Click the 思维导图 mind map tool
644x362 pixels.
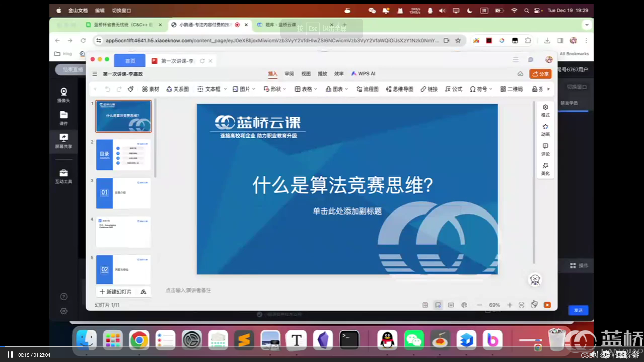coord(399,89)
